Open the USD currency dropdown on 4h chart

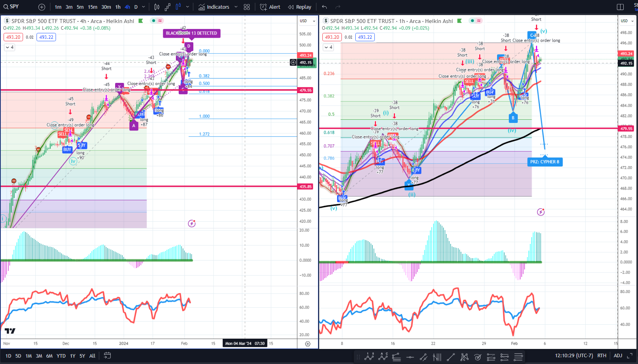click(x=308, y=21)
